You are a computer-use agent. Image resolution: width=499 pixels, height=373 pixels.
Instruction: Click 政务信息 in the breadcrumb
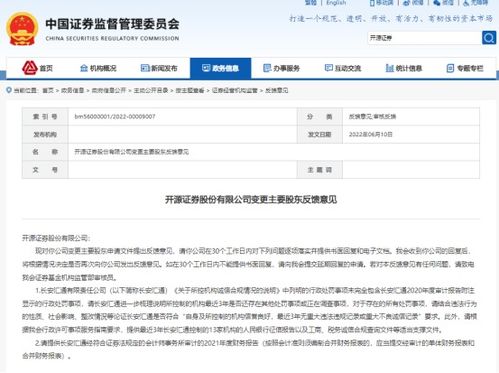[x=72, y=90]
